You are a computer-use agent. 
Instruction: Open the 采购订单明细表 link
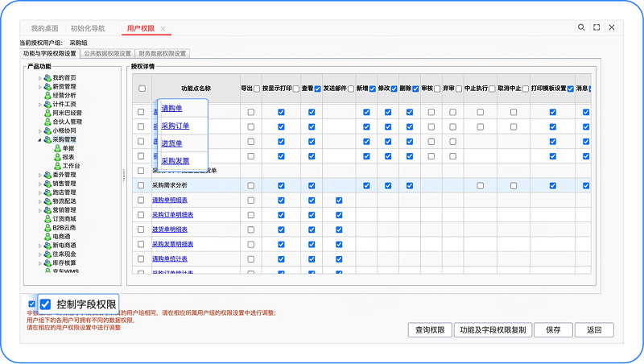(173, 215)
